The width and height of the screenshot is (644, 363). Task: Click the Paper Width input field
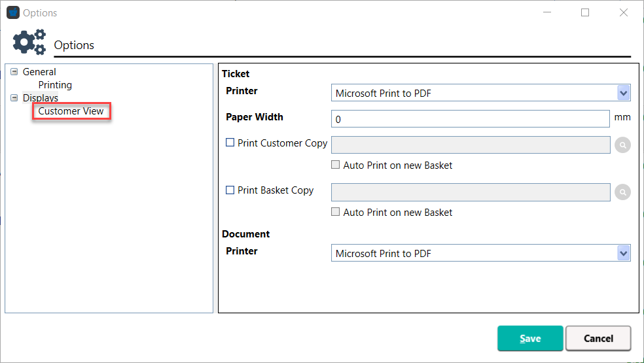click(471, 119)
